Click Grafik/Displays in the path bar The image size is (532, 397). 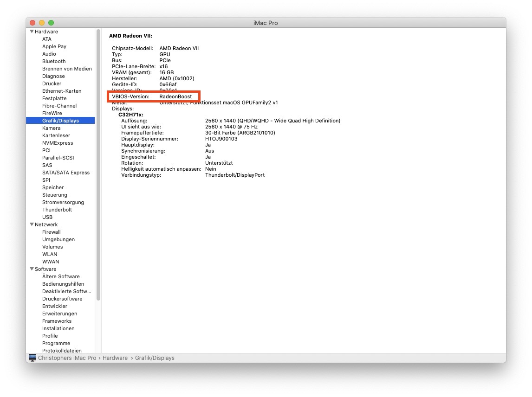(x=155, y=358)
